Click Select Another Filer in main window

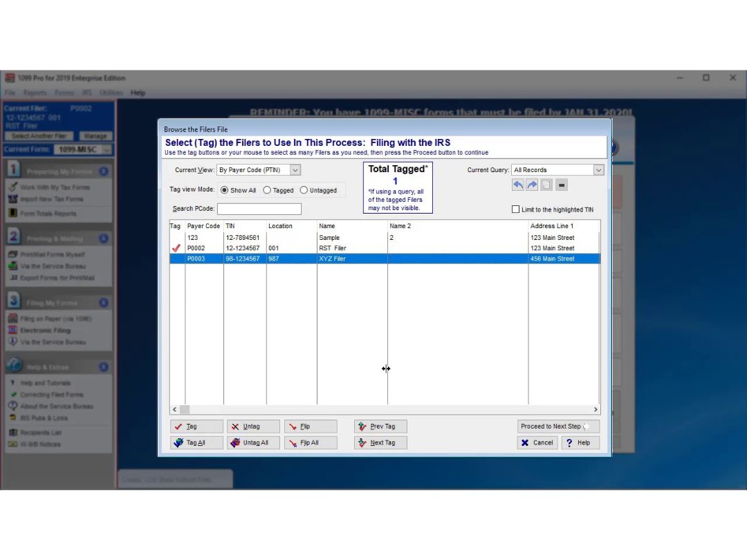pos(39,136)
